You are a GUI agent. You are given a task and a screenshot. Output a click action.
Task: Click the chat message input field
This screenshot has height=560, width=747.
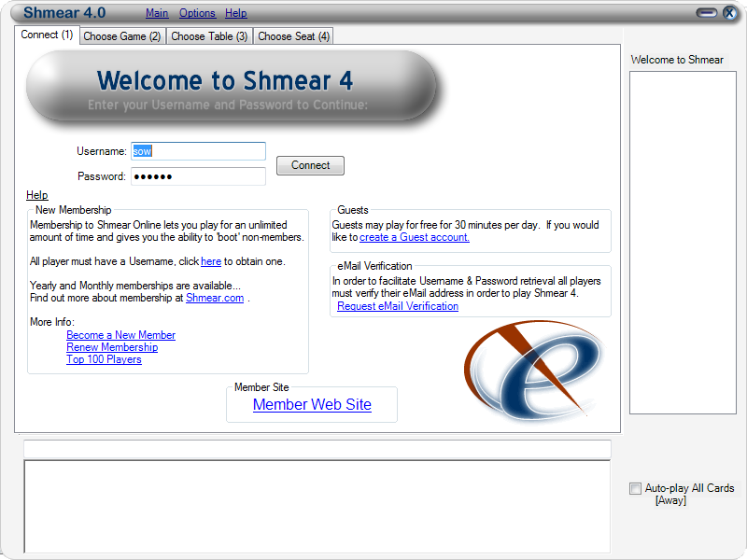(317, 449)
